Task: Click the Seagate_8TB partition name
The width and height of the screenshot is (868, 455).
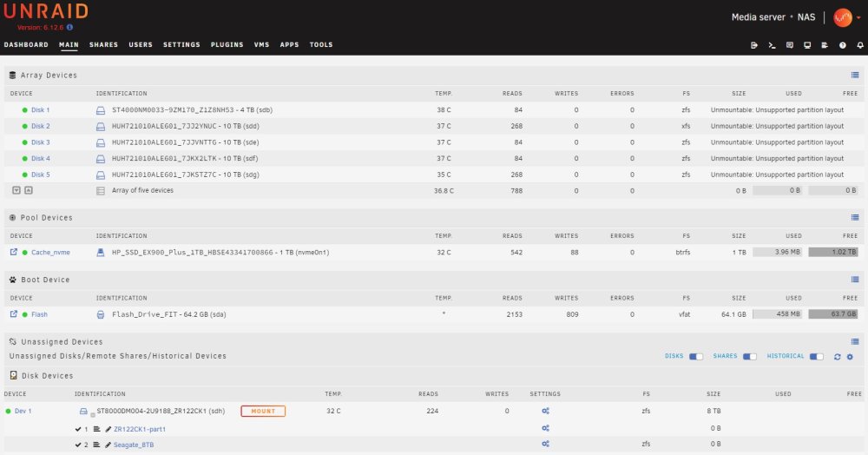Action: [134, 445]
